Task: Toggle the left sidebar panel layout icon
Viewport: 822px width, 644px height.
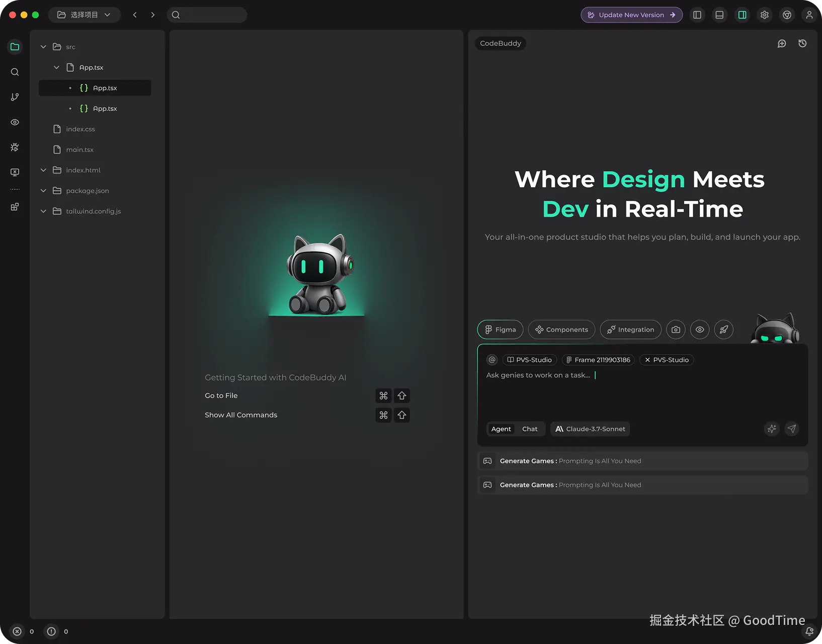Action: tap(697, 15)
